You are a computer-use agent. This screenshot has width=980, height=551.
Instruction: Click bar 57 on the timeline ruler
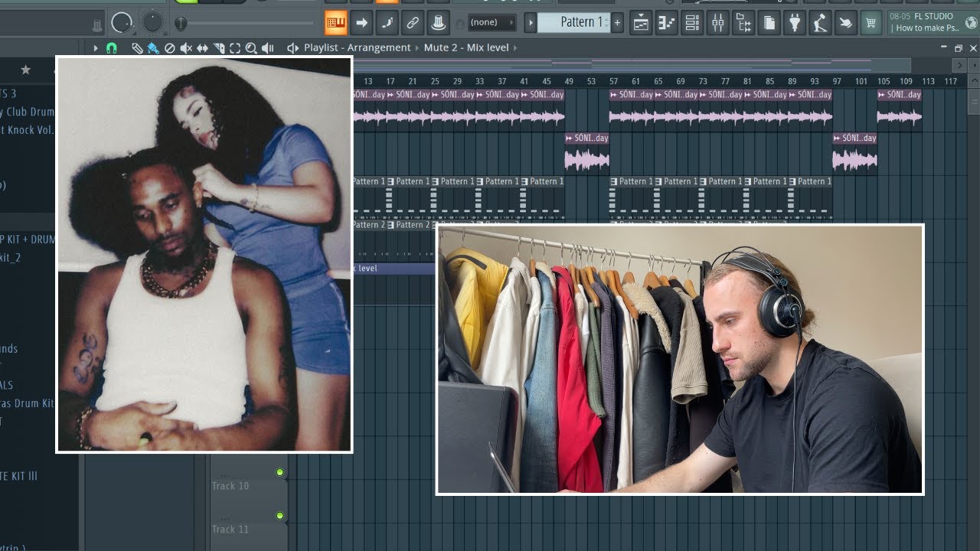click(x=613, y=81)
